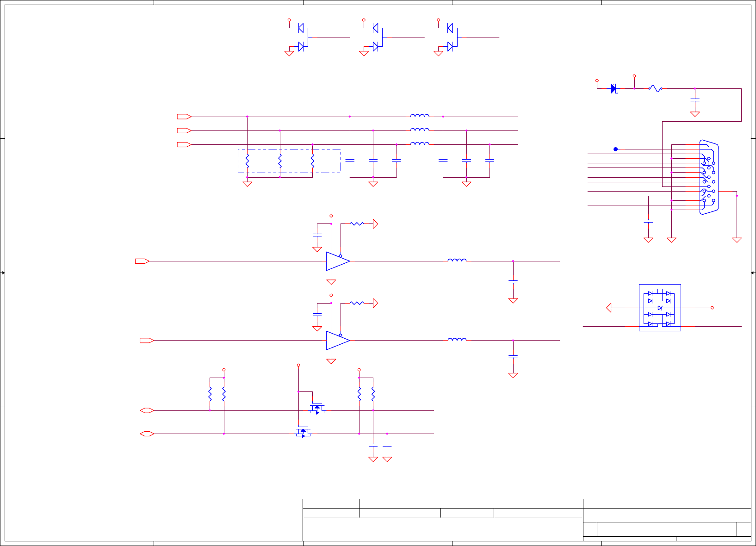The height and width of the screenshot is (546, 756).
Task: Select the leftmost diode pair at the top
Action: tap(303, 37)
